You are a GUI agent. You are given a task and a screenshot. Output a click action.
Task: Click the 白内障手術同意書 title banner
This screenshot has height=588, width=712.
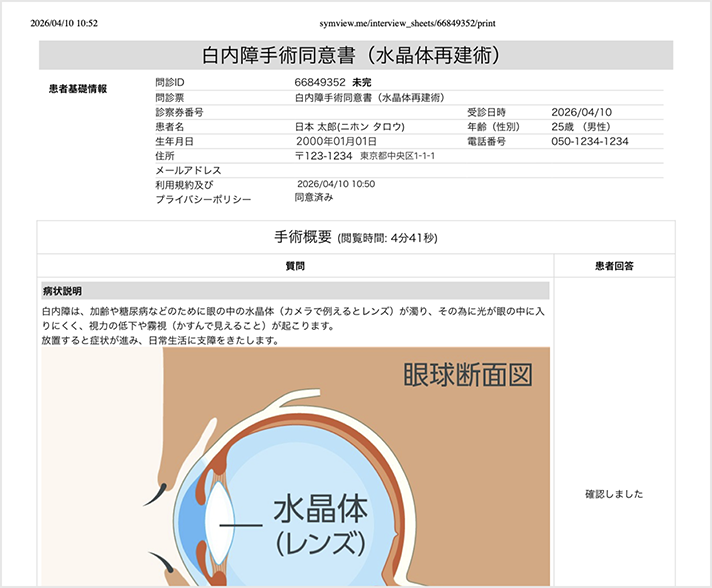(355, 55)
